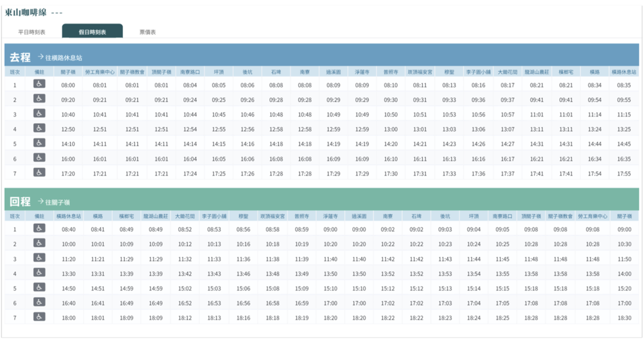Click the 18:30 final arrival time cell
The image size is (644, 342).
624,318
